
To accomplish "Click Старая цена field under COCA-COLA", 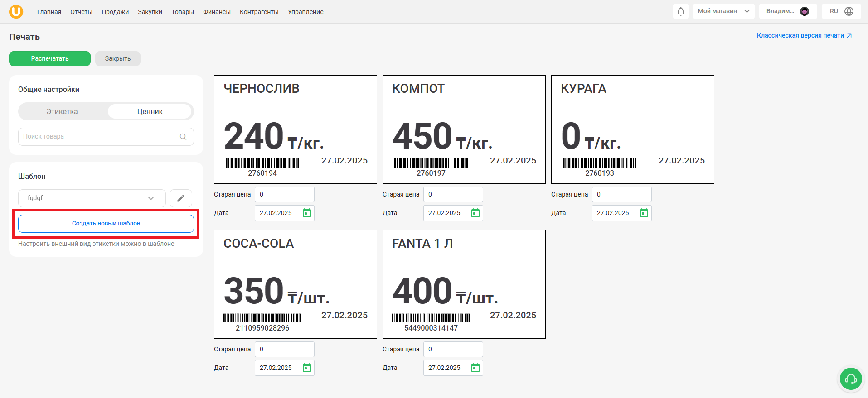I will [x=285, y=349].
